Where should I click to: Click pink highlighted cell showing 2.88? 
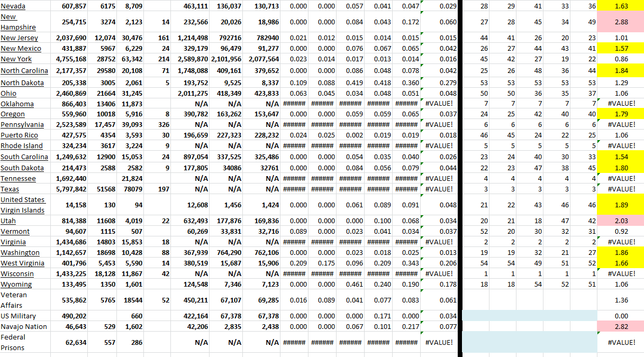click(620, 22)
